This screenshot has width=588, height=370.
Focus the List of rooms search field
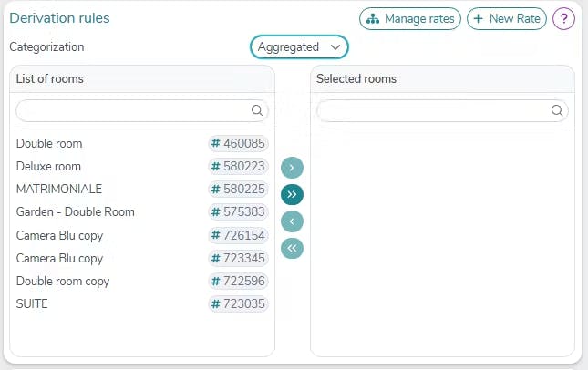point(132,110)
